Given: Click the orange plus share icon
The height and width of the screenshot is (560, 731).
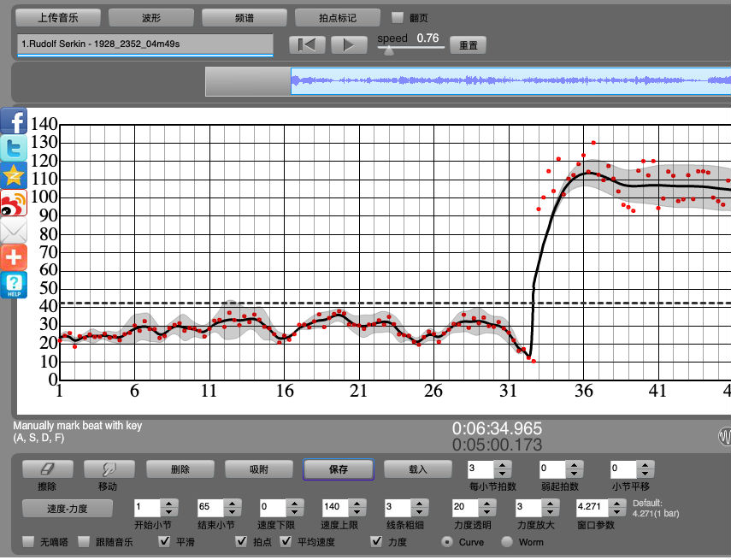Looking at the screenshot, I should click(x=14, y=257).
